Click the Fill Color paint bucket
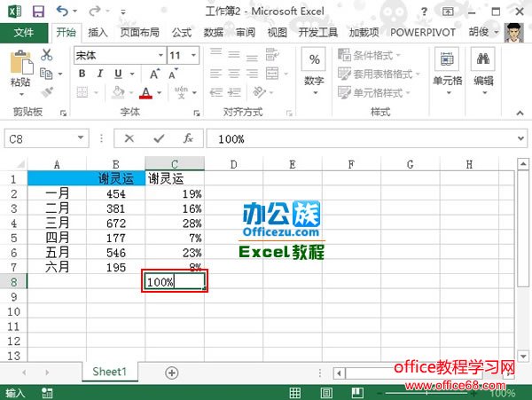Screen dimensions: 532x400 click(118, 92)
